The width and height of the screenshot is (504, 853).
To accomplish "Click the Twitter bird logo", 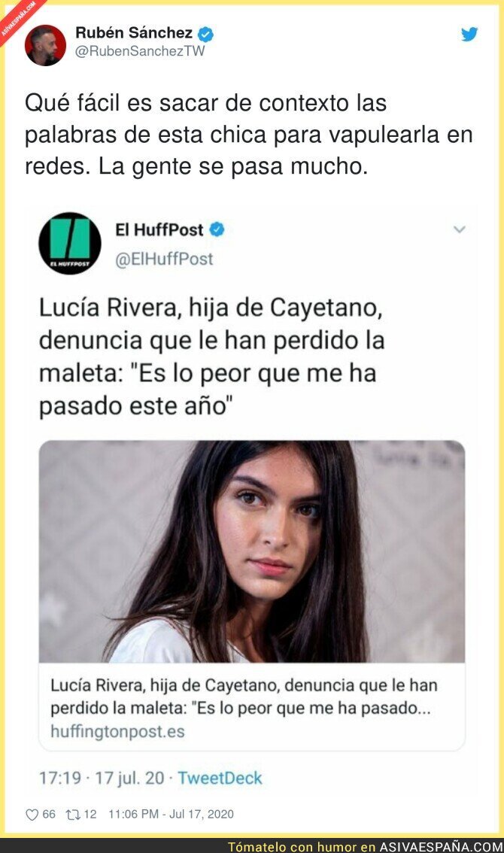I will point(469,35).
